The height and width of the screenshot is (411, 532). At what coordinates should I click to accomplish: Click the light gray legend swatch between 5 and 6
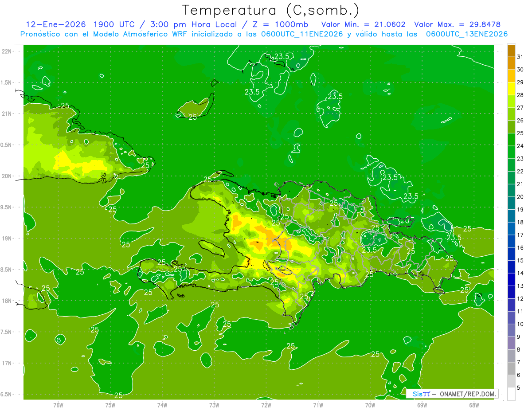click(511, 381)
